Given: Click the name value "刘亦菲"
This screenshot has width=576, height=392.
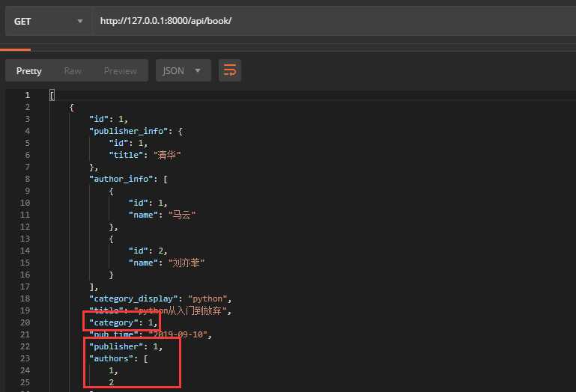Looking at the screenshot, I should [x=187, y=263].
